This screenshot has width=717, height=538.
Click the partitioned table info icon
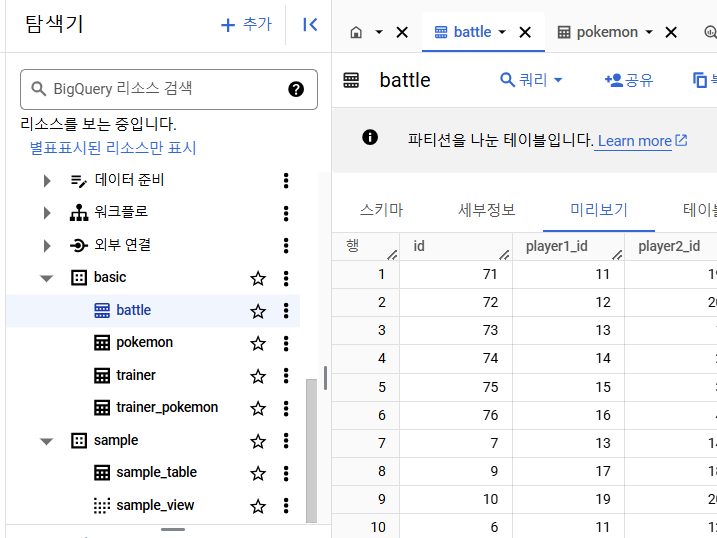[x=369, y=137]
